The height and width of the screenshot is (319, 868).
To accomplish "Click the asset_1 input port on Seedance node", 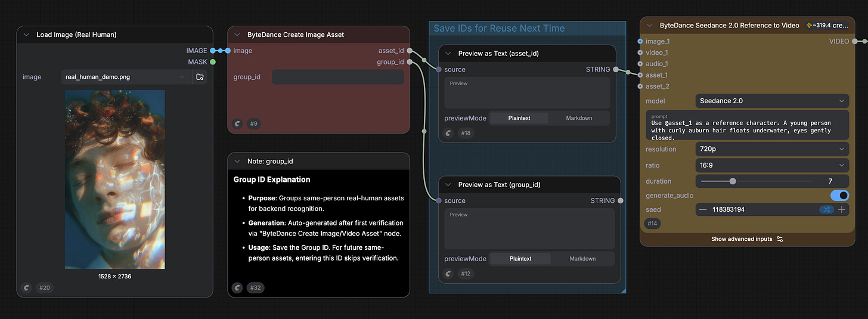I will coord(640,75).
